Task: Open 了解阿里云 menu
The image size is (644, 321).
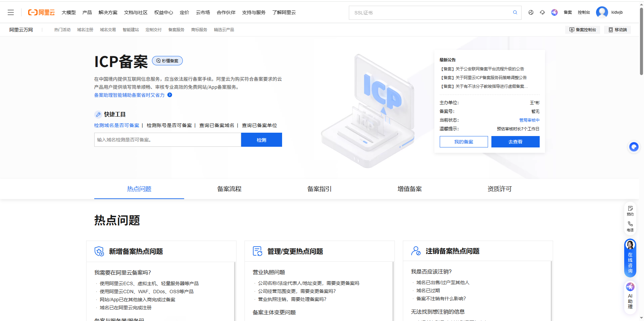Action: coord(284,12)
